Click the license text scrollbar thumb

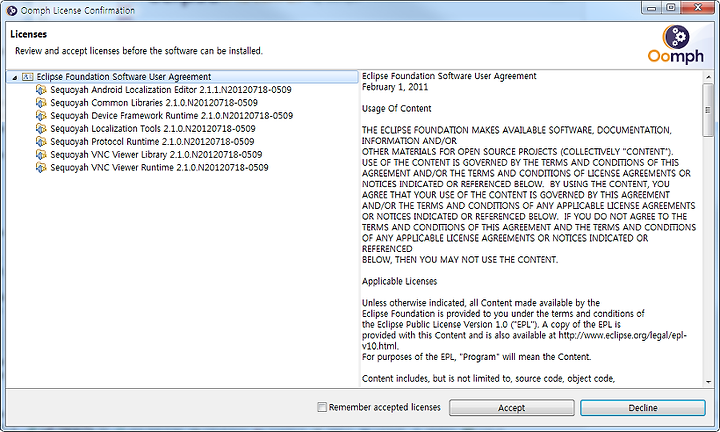point(708,110)
